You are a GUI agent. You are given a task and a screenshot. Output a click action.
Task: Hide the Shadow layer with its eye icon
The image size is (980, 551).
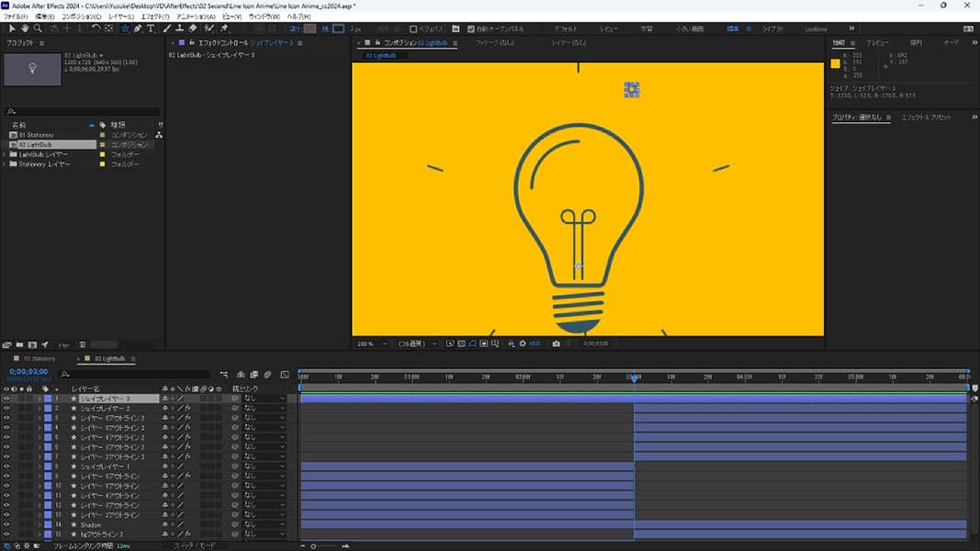click(x=6, y=524)
